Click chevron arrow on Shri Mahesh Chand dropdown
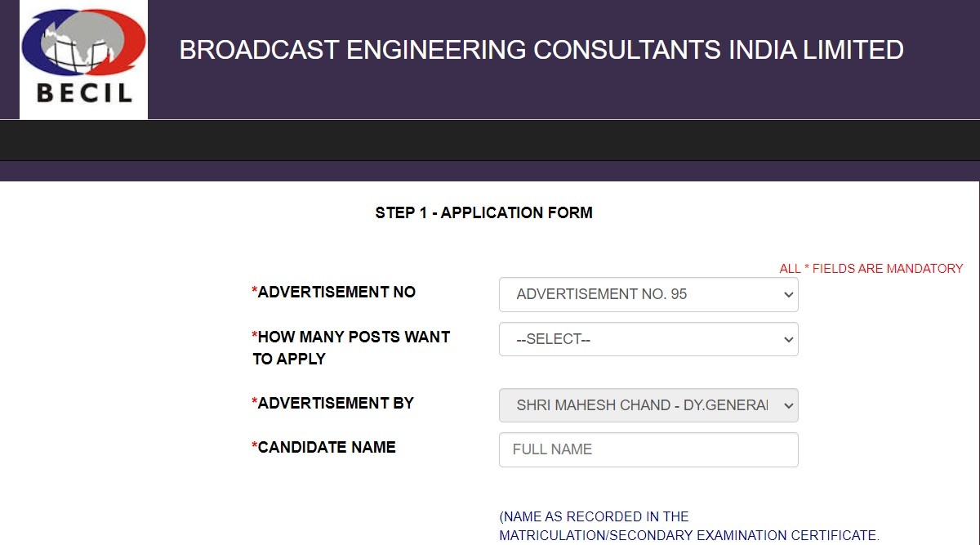The image size is (980, 545). [788, 405]
